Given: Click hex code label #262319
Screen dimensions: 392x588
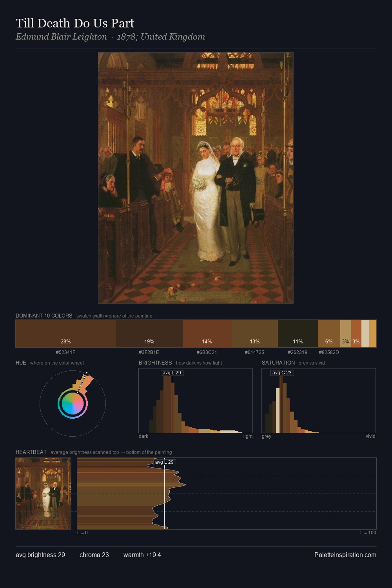Looking at the screenshot, I should (x=298, y=352).
